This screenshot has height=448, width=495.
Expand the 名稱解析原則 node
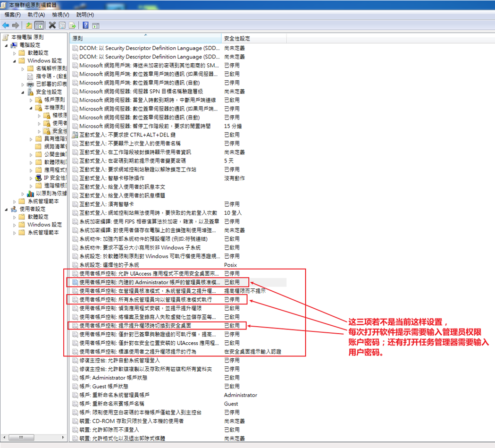[x=22, y=69]
